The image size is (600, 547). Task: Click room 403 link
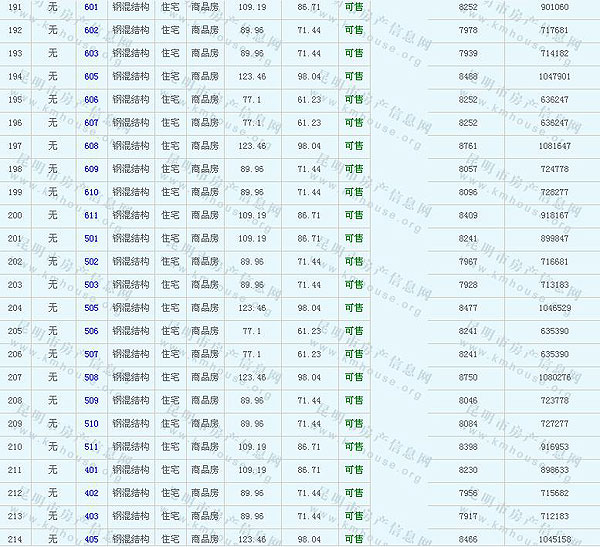point(91,516)
